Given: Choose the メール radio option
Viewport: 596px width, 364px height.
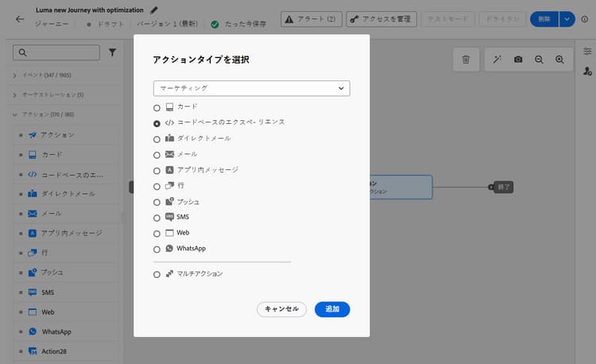Looking at the screenshot, I should tap(157, 155).
